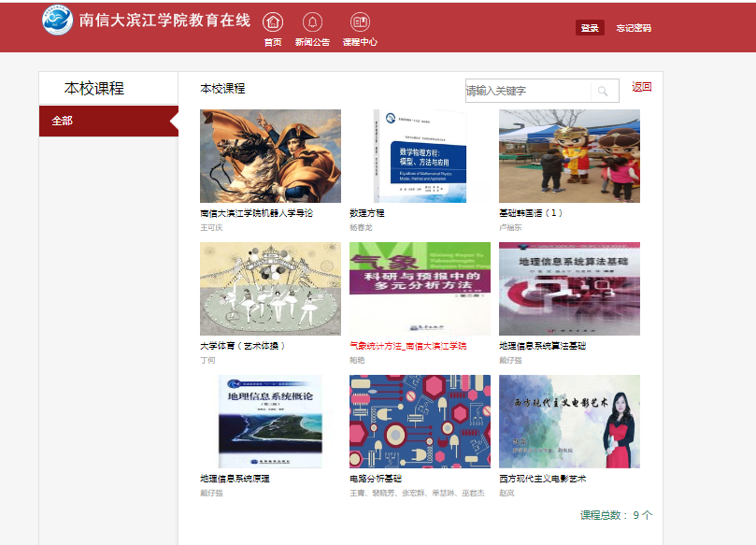Click the 气象统计方法 course title link
The image size is (756, 545).
click(407, 346)
